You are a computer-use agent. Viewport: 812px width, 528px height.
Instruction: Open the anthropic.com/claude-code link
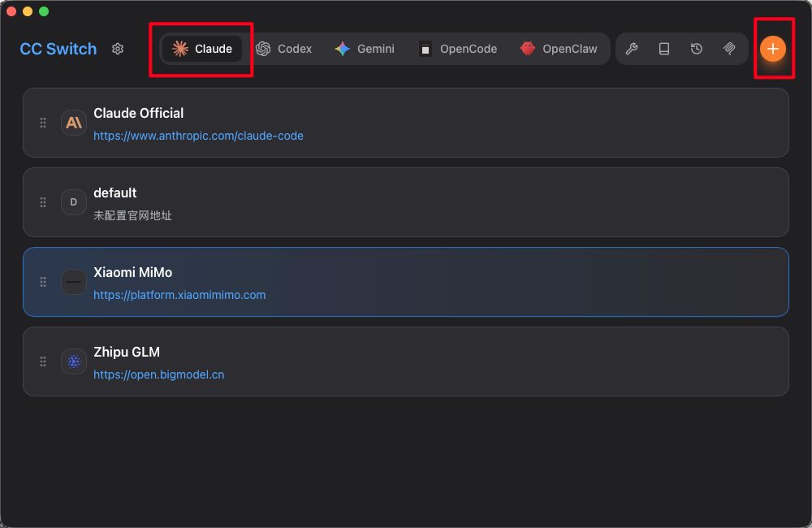click(198, 136)
